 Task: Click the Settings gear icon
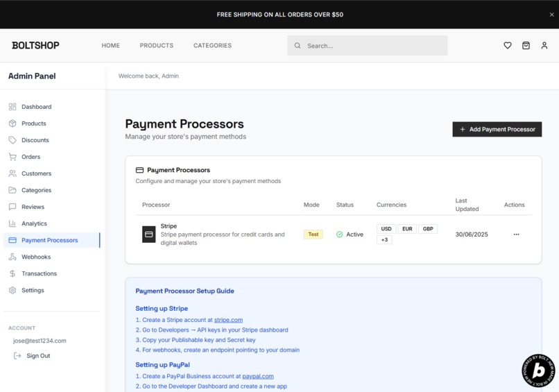[12, 290]
